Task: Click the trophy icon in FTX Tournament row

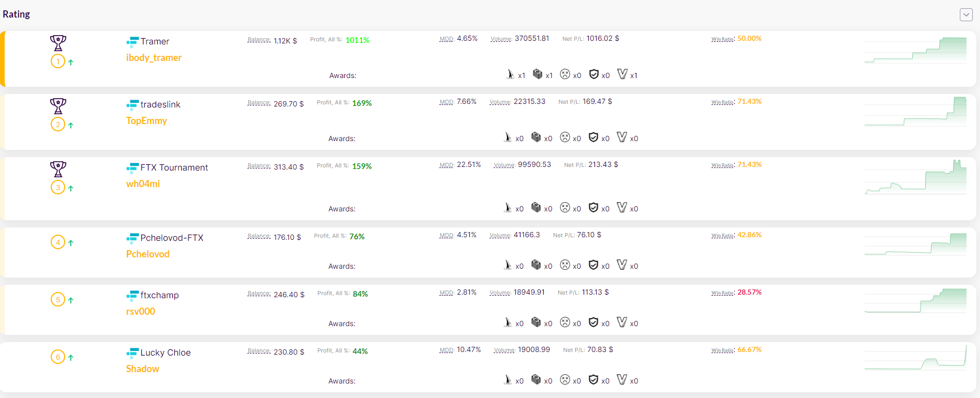Action: click(58, 169)
